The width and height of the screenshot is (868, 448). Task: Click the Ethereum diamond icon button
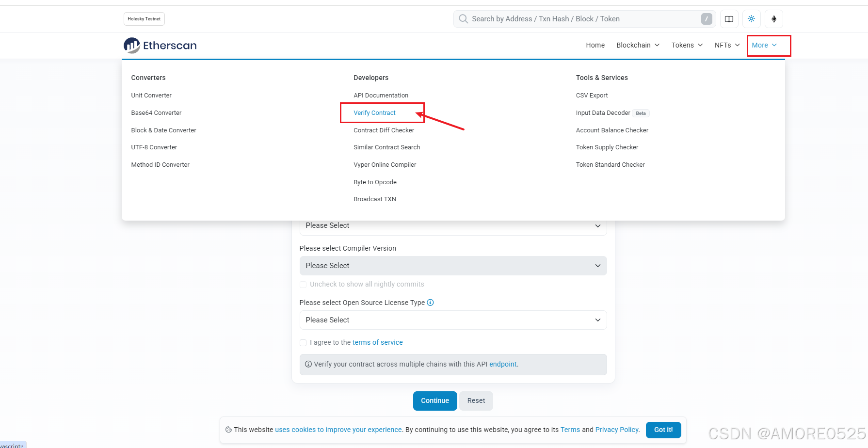click(x=774, y=19)
